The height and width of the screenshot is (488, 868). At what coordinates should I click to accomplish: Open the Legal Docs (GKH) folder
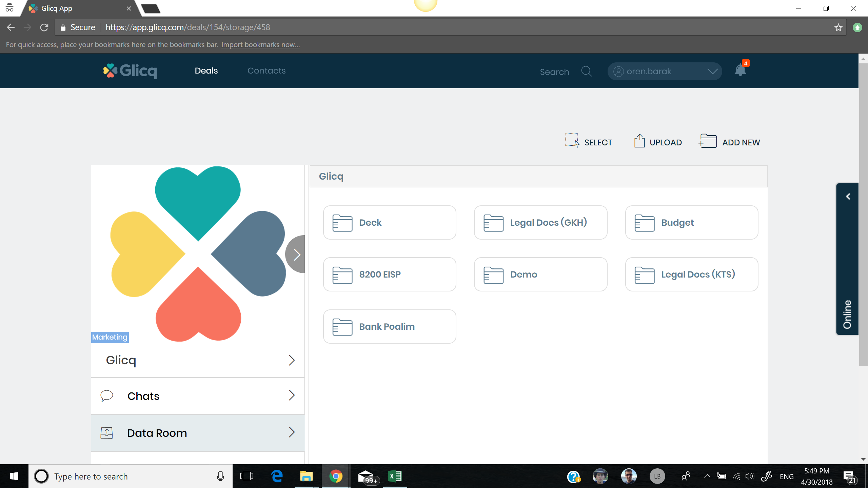540,223
